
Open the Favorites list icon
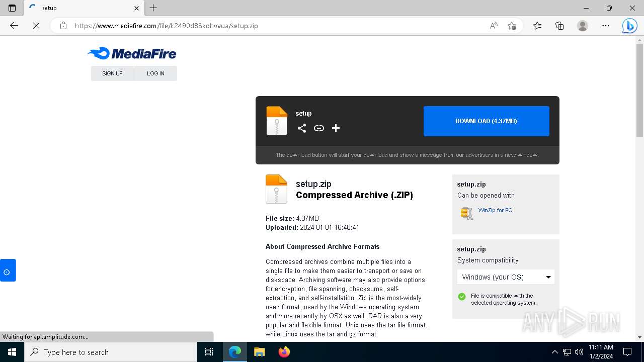click(537, 26)
